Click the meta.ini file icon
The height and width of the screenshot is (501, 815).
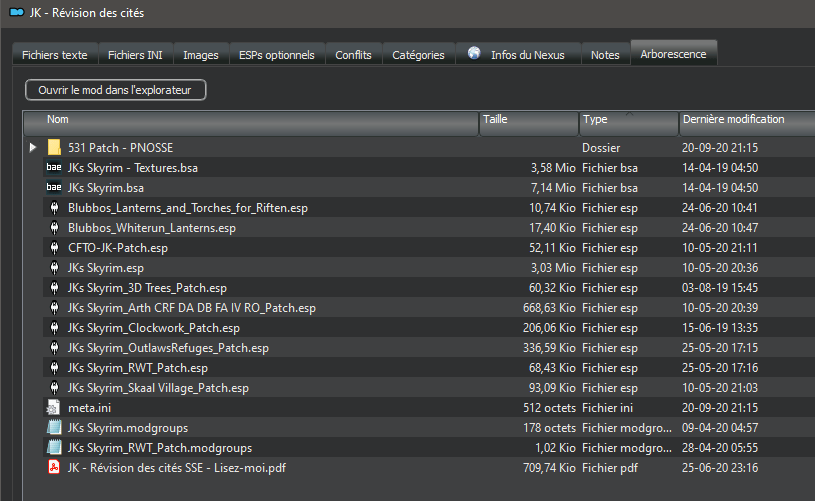coord(54,407)
